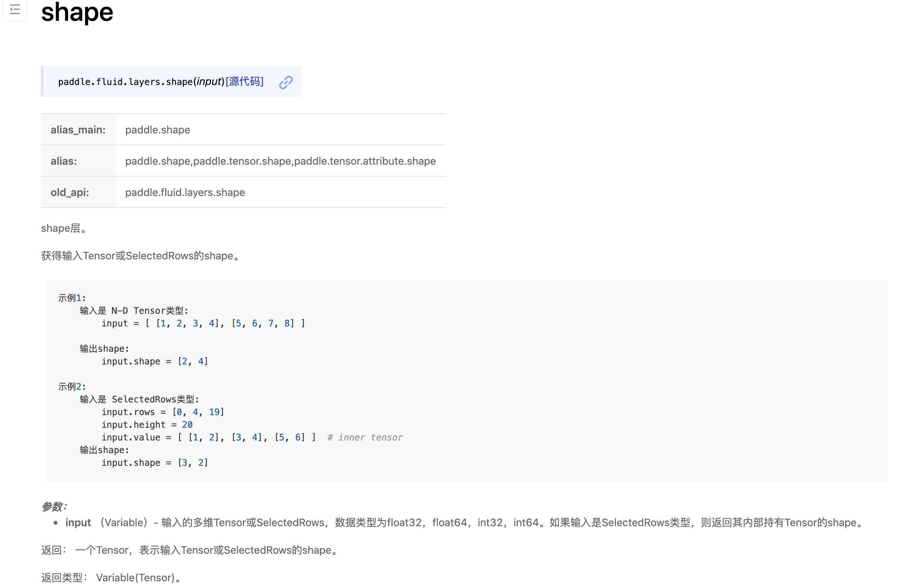Click the permalink chain icon
The image size is (903, 588).
click(286, 82)
